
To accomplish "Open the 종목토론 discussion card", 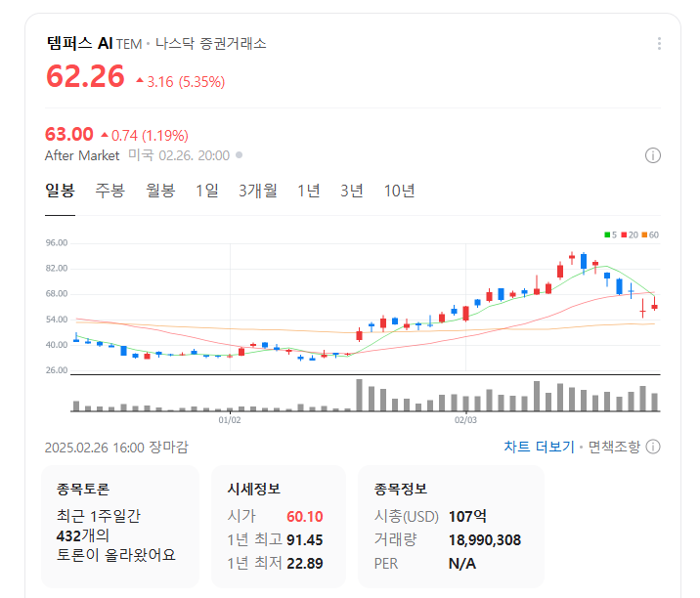I will coord(120,526).
